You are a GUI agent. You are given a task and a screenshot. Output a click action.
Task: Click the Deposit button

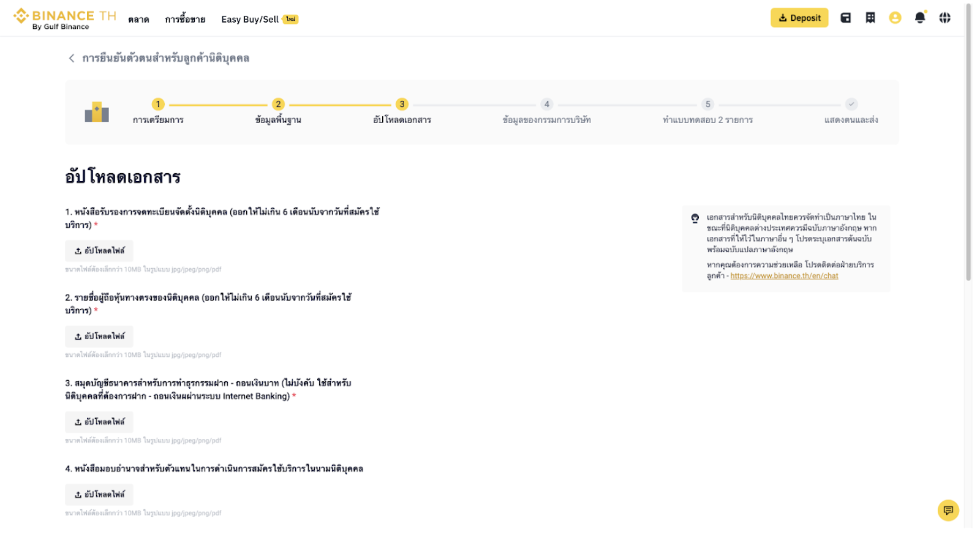click(x=799, y=18)
